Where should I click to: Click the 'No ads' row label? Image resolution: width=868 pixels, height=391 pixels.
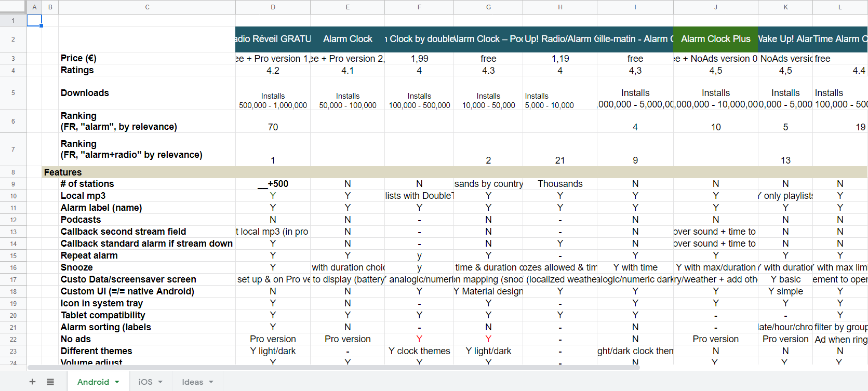pyautogui.click(x=147, y=339)
